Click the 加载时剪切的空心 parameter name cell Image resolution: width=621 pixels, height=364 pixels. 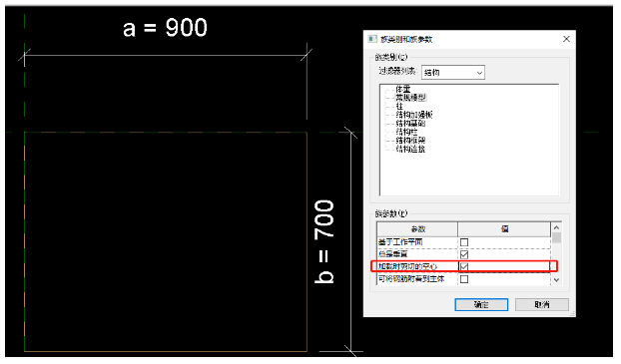click(x=417, y=266)
